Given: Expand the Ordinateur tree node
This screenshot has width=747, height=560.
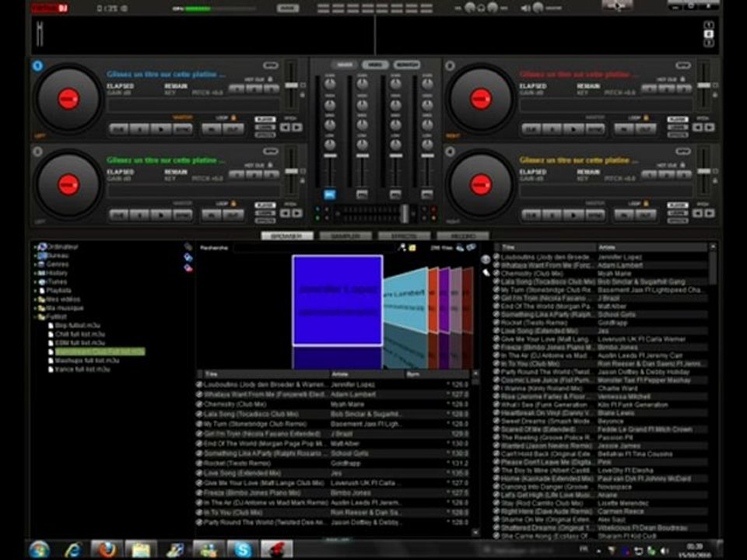Looking at the screenshot, I should click(35, 247).
